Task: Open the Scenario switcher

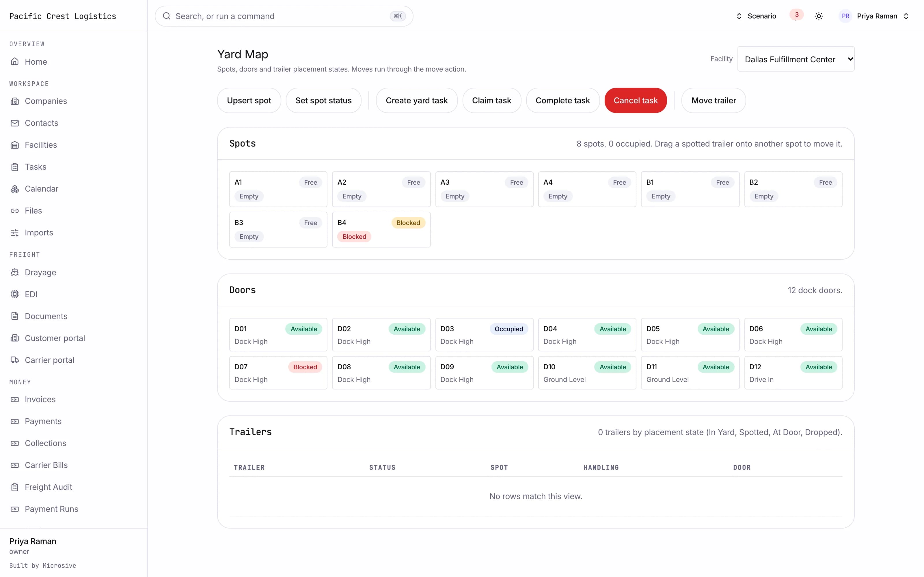Action: (x=756, y=16)
